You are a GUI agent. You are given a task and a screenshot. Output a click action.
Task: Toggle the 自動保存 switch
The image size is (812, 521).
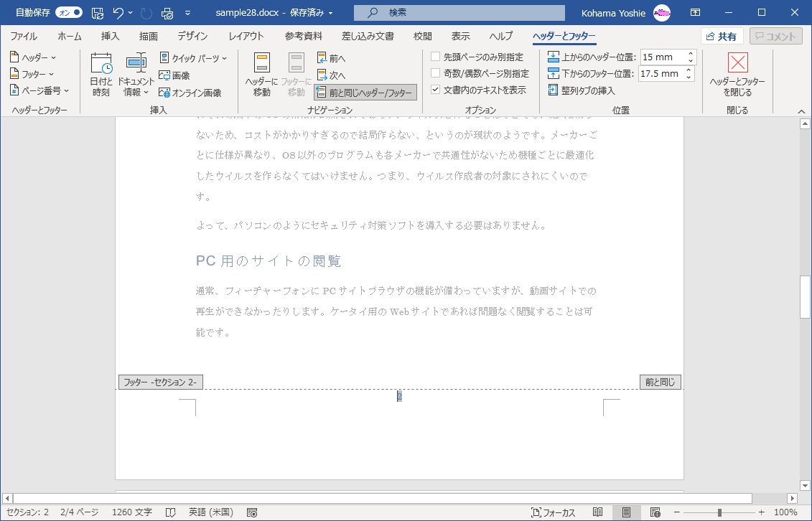(x=69, y=12)
